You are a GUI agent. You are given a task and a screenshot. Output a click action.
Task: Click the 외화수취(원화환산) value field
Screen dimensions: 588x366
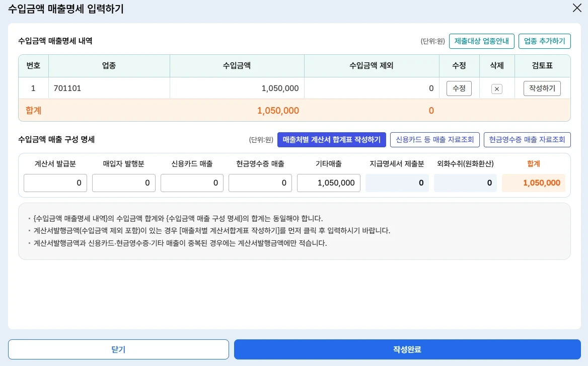click(465, 183)
